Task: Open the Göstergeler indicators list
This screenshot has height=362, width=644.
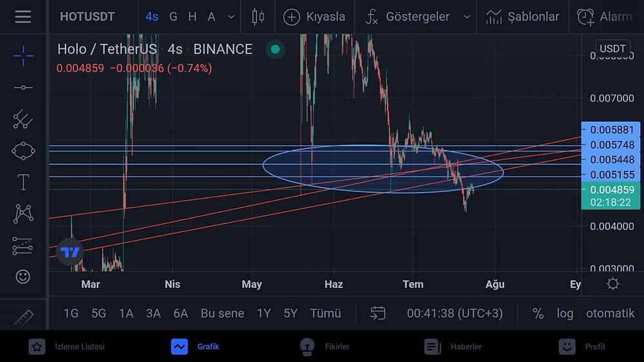Action: coord(408,17)
